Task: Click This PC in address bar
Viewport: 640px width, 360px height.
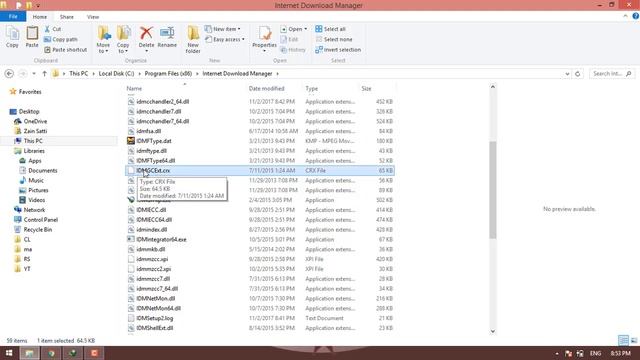Action: click(x=78, y=73)
